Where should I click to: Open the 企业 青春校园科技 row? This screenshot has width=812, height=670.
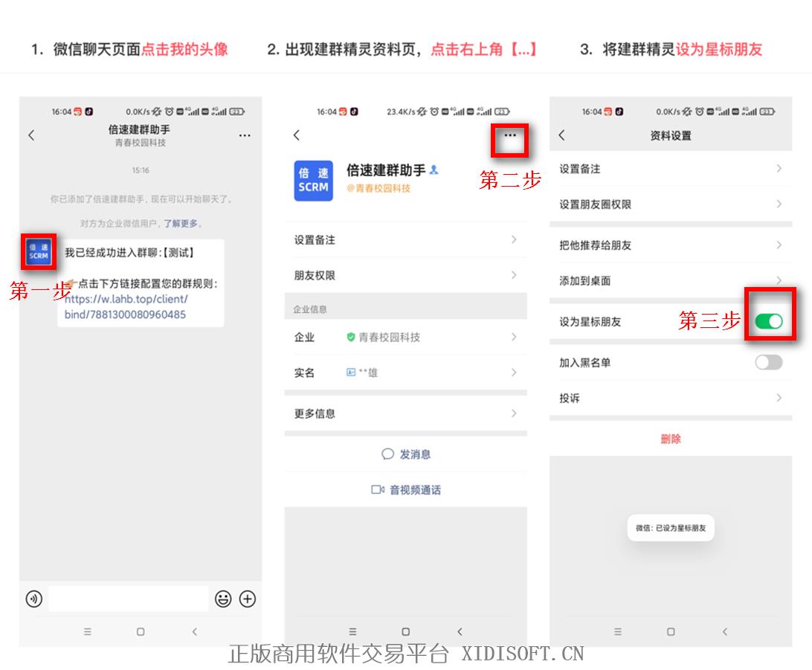pyautogui.click(x=405, y=337)
